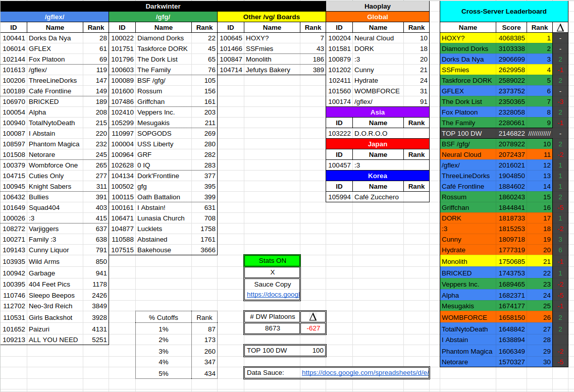Select the TOP 100 DW leaderboard row
This screenshot has width=574, height=392.
504,134
